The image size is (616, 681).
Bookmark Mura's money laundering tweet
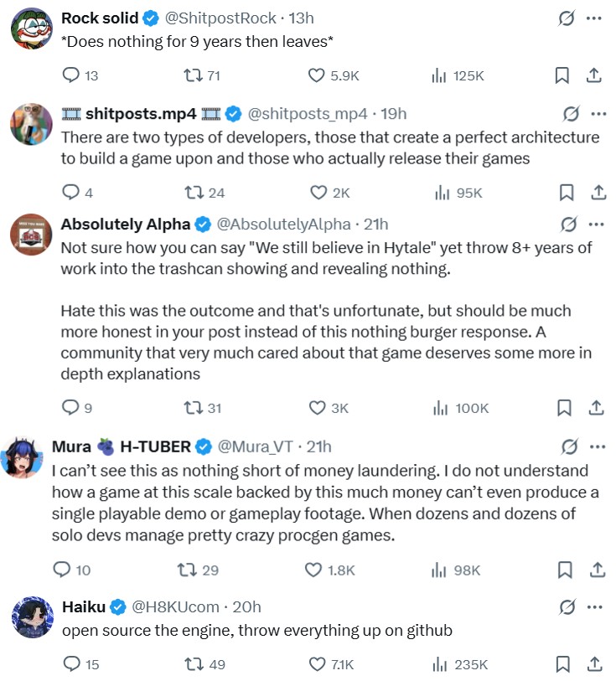tap(565, 570)
